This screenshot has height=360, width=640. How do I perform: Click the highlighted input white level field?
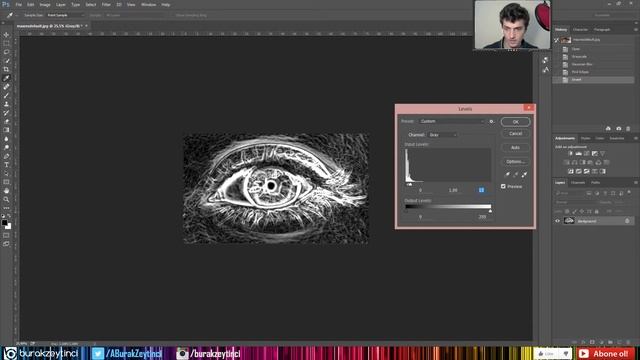482,190
